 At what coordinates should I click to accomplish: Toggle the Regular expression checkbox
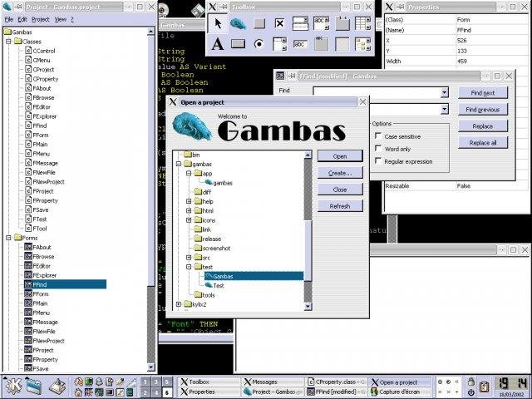coord(379,161)
